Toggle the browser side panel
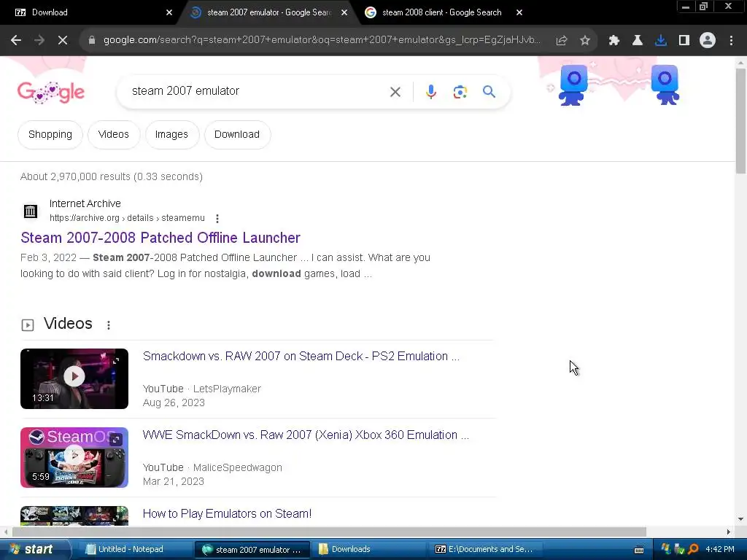The image size is (747, 560). click(684, 41)
